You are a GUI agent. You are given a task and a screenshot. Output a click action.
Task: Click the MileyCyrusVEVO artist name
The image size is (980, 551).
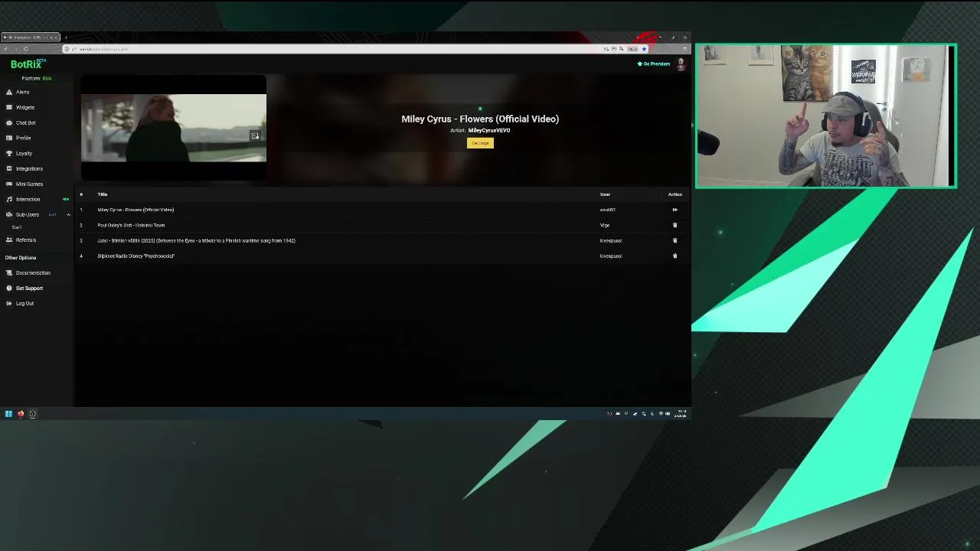pyautogui.click(x=489, y=130)
